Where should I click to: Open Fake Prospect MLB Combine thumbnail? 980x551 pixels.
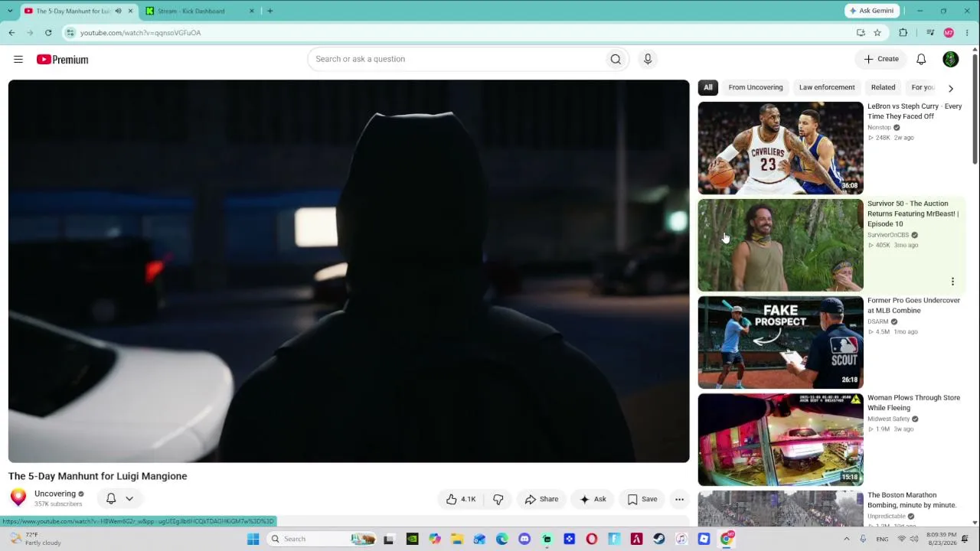pyautogui.click(x=780, y=343)
